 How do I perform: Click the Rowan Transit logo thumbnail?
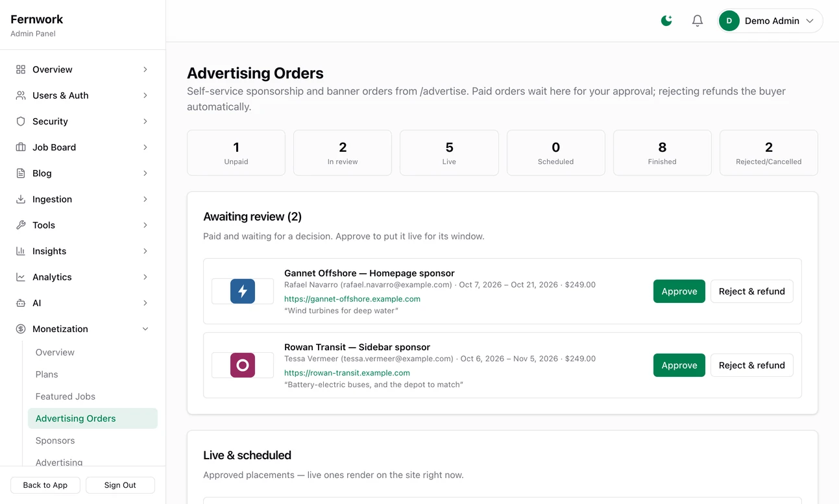[x=243, y=365]
